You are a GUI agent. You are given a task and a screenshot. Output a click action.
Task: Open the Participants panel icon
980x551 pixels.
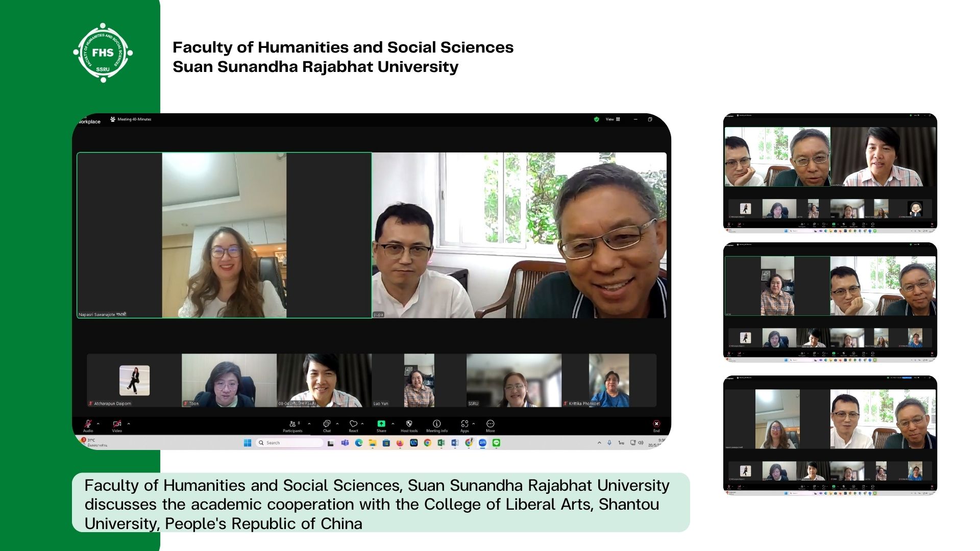tap(293, 424)
